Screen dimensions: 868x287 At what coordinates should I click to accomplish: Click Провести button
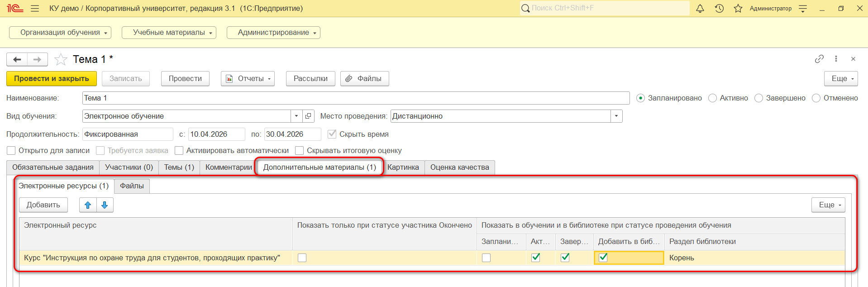185,79
